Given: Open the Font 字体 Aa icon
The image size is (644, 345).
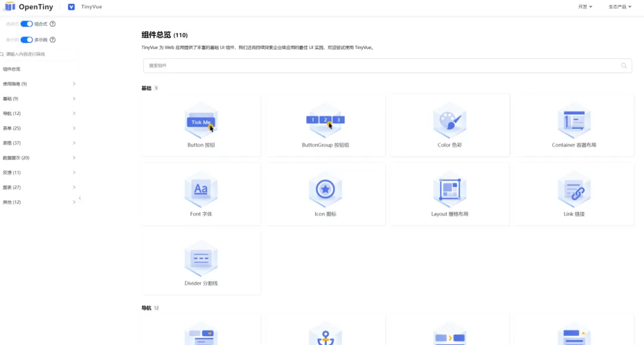Looking at the screenshot, I should [x=201, y=189].
